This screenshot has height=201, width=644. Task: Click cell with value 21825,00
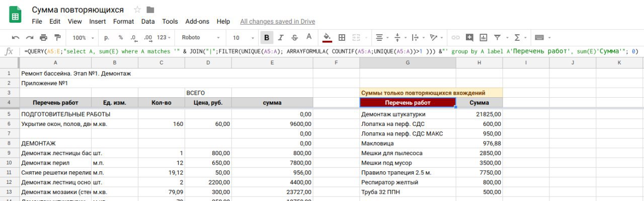[x=479, y=114]
